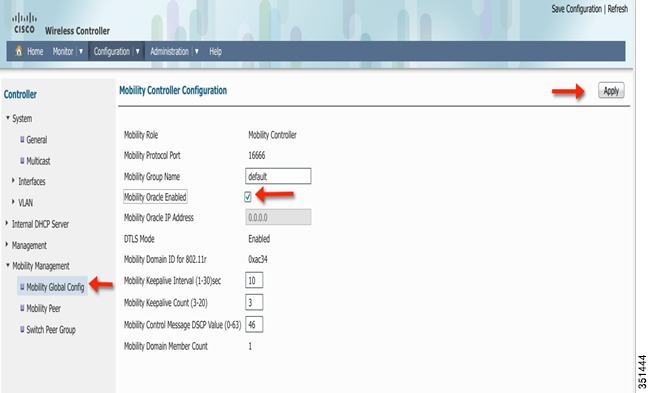649x393 pixels.
Task: Open Multicast under System
Action: tap(38, 161)
